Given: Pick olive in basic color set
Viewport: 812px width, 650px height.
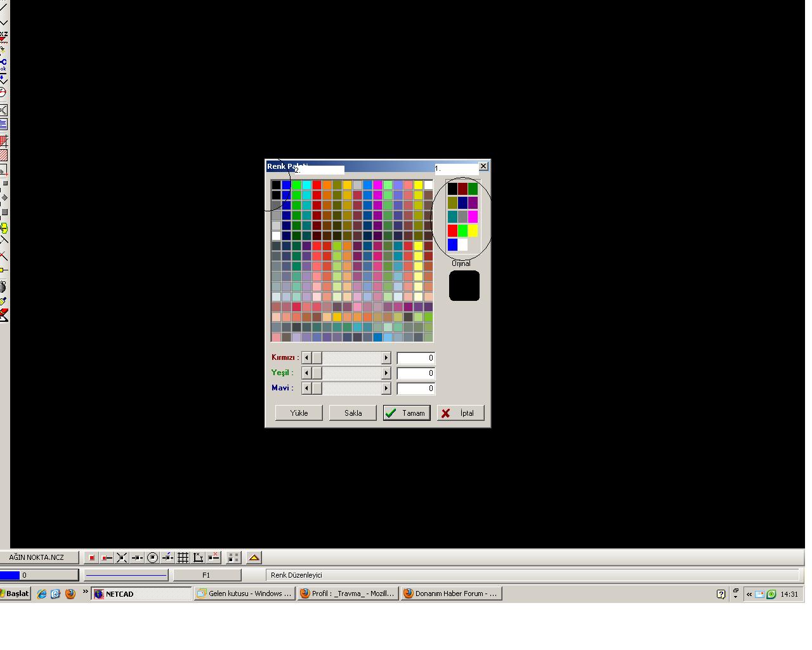Looking at the screenshot, I should [x=452, y=202].
